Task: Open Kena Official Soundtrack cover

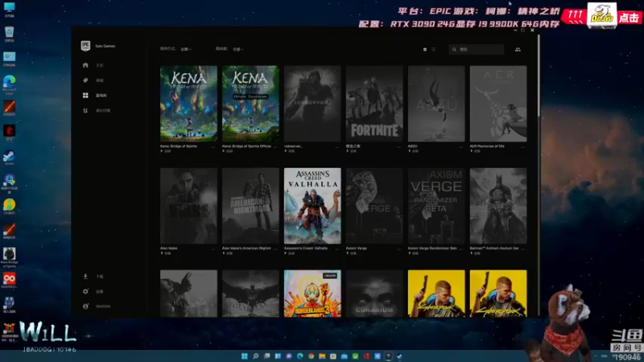Action: click(x=250, y=104)
